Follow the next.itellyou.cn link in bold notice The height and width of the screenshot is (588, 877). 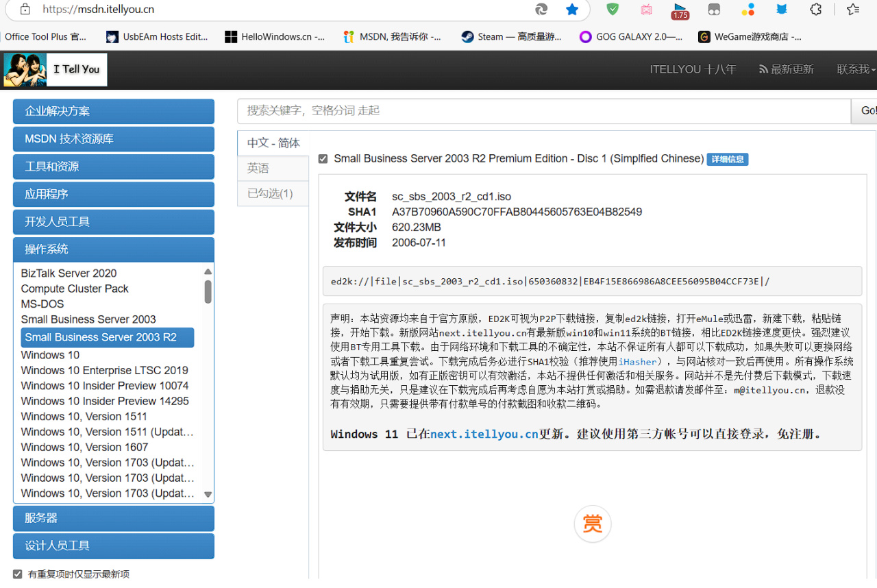(484, 434)
